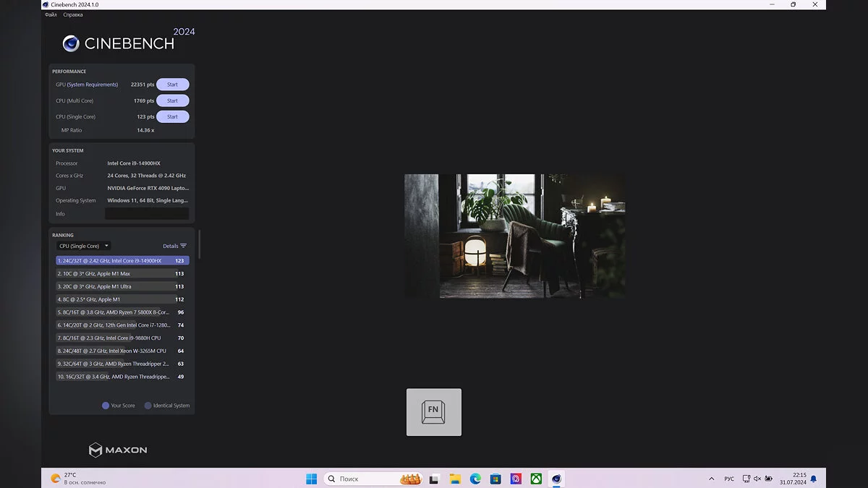The height and width of the screenshot is (488, 868).
Task: Click the Info input field
Action: [147, 214]
